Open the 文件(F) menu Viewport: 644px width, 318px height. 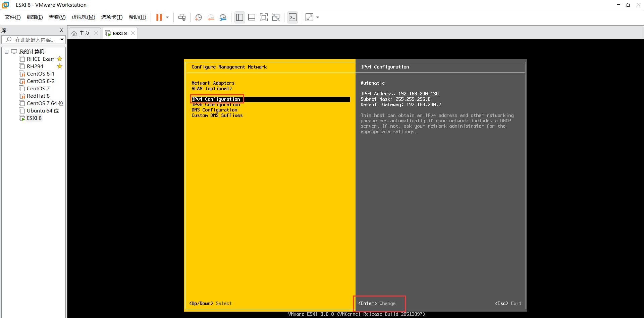13,17
